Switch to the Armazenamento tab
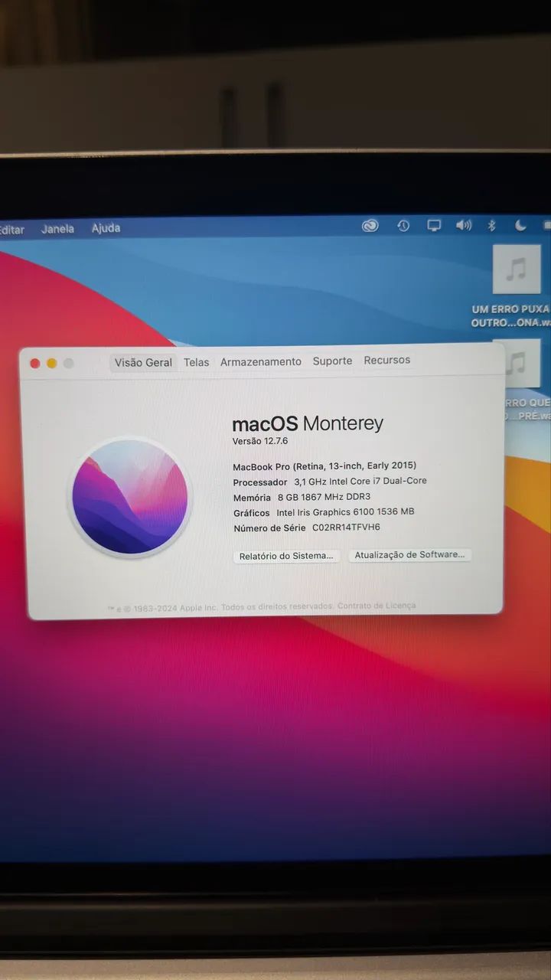Image resolution: width=551 pixels, height=980 pixels. (261, 361)
